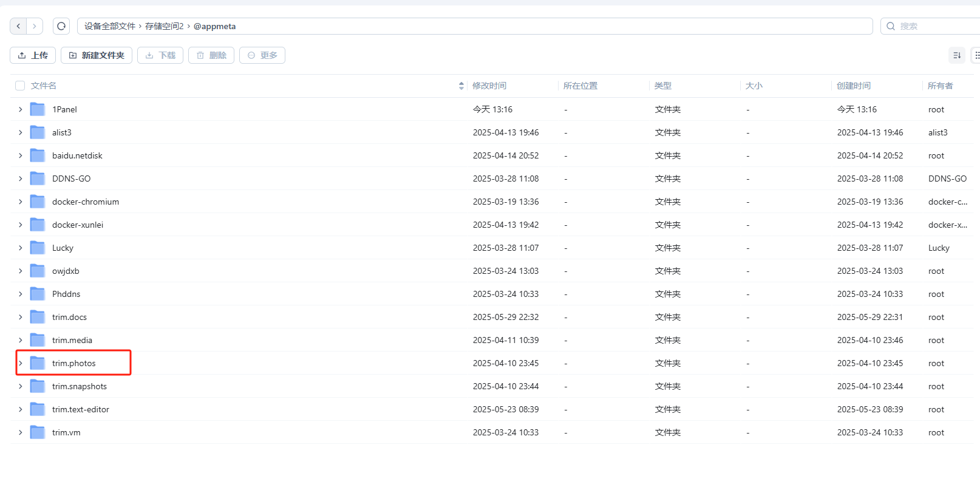The width and height of the screenshot is (980, 490).
Task: Go to 存储空间2 in the breadcrumb
Action: 165,26
